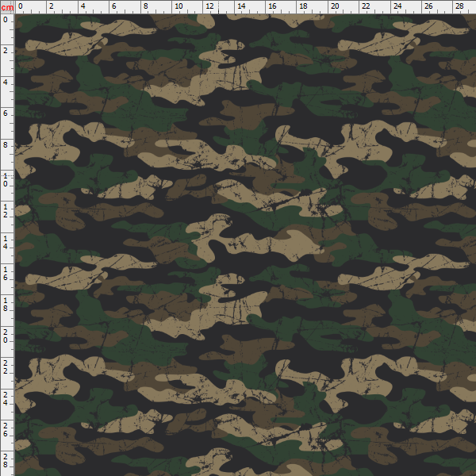Viewport: 476px width, 476px height.
Task: Click the 12 mark on horizontal ruler
Action: click(x=209, y=6)
